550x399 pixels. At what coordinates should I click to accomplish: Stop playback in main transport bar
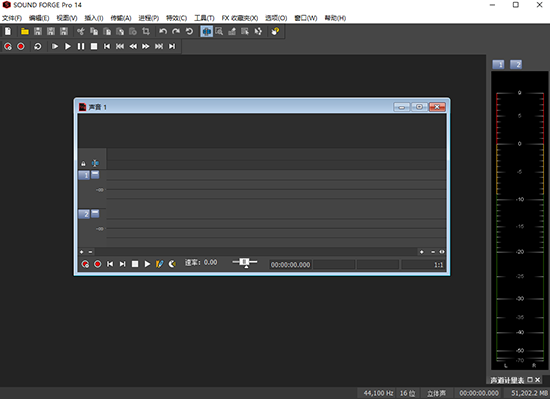click(x=94, y=46)
